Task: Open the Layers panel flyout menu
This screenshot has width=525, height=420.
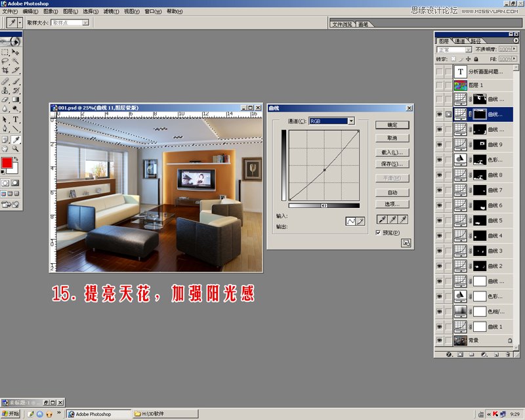Action: (516, 40)
